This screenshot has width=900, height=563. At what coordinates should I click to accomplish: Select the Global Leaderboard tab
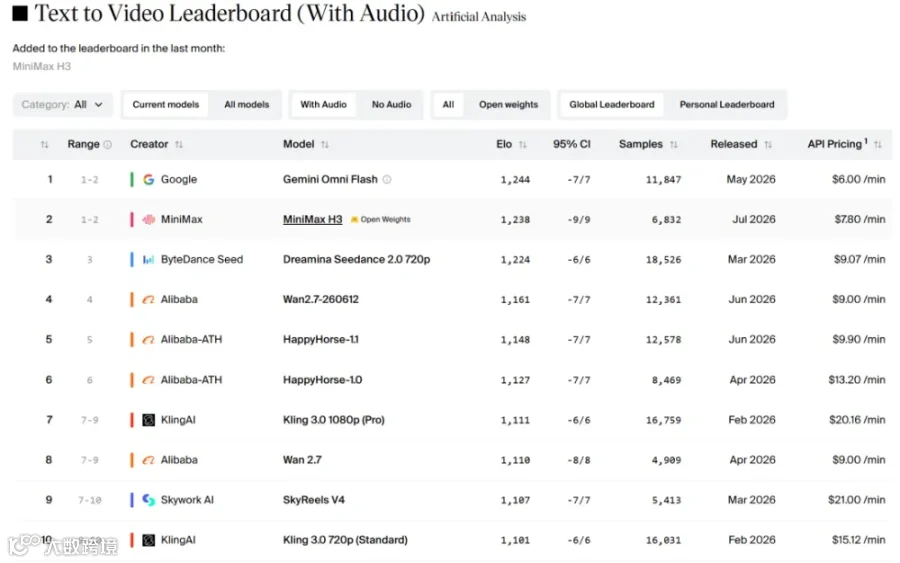pyautogui.click(x=612, y=104)
